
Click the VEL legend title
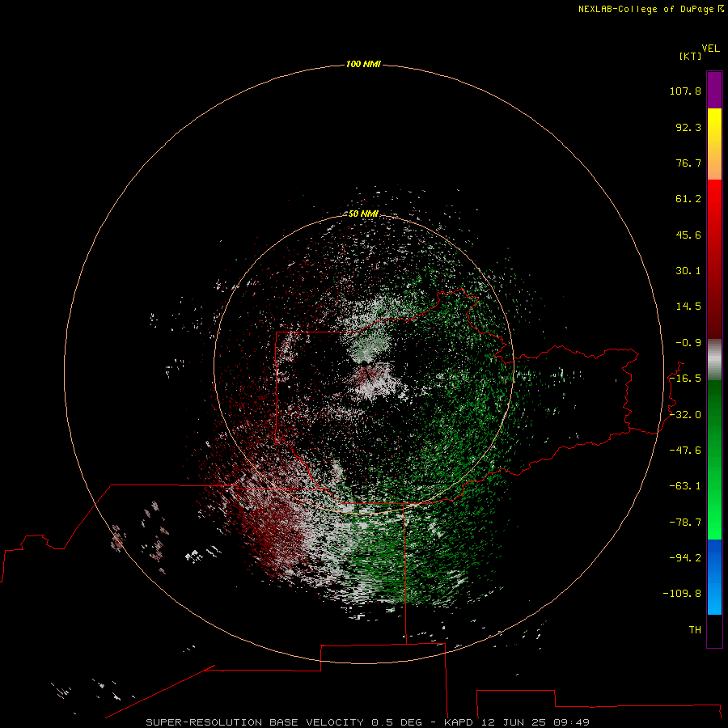(711, 49)
